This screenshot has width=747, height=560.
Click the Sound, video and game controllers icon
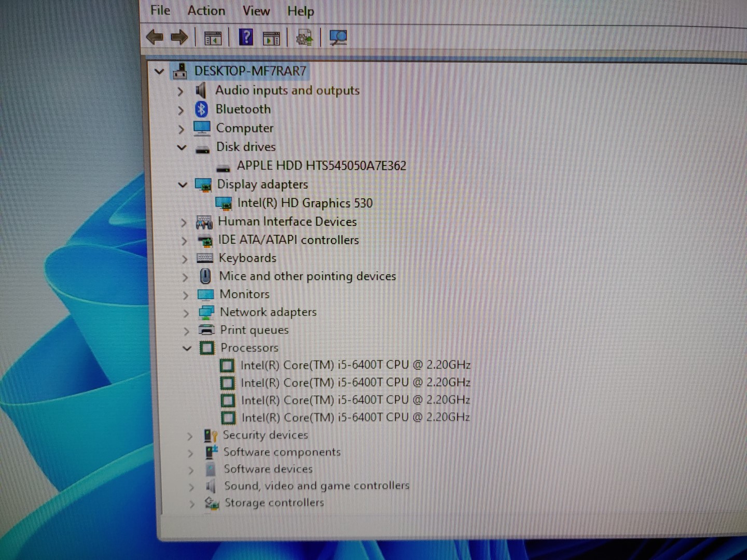pos(211,486)
